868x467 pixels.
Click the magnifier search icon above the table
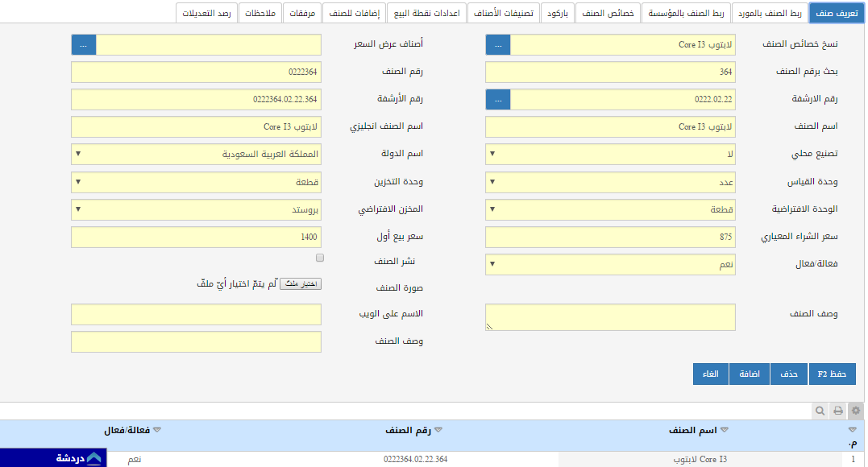coord(820,411)
